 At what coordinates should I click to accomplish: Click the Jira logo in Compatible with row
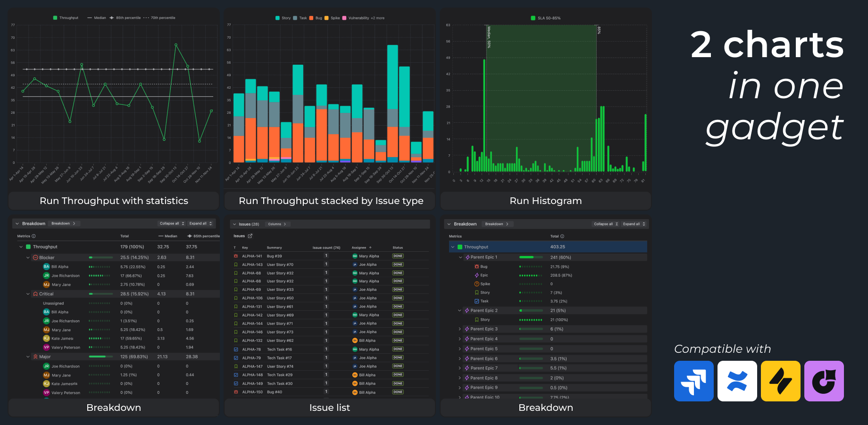(x=693, y=381)
